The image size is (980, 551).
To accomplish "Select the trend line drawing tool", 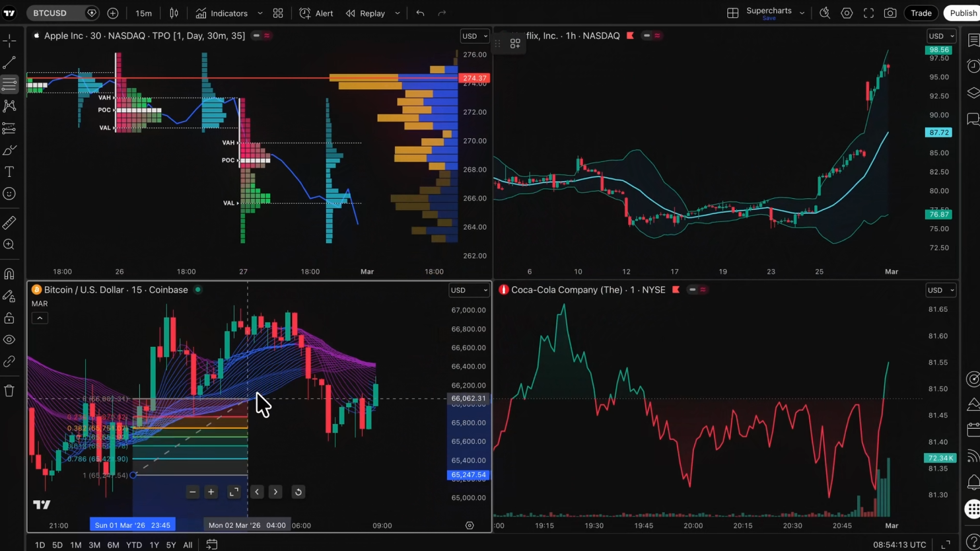I will [x=9, y=63].
